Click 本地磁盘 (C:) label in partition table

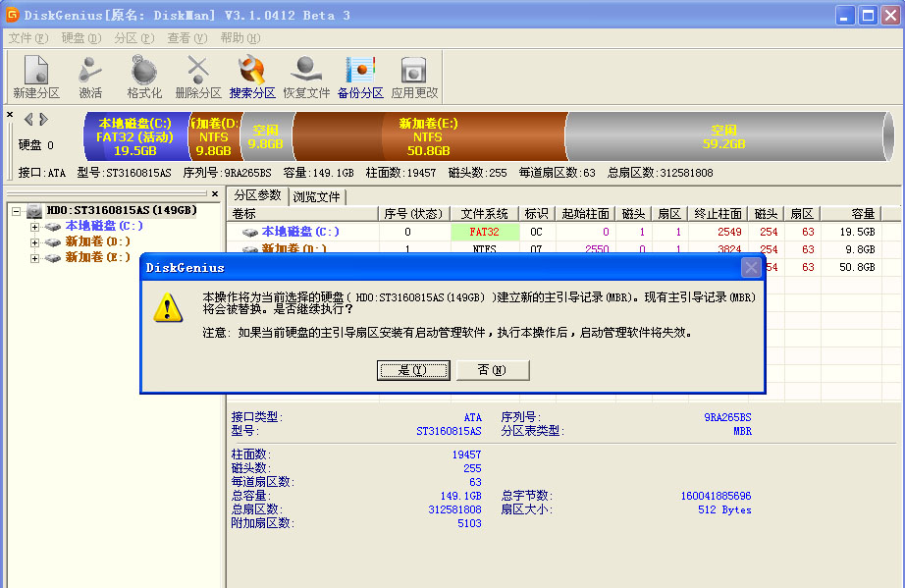300,232
